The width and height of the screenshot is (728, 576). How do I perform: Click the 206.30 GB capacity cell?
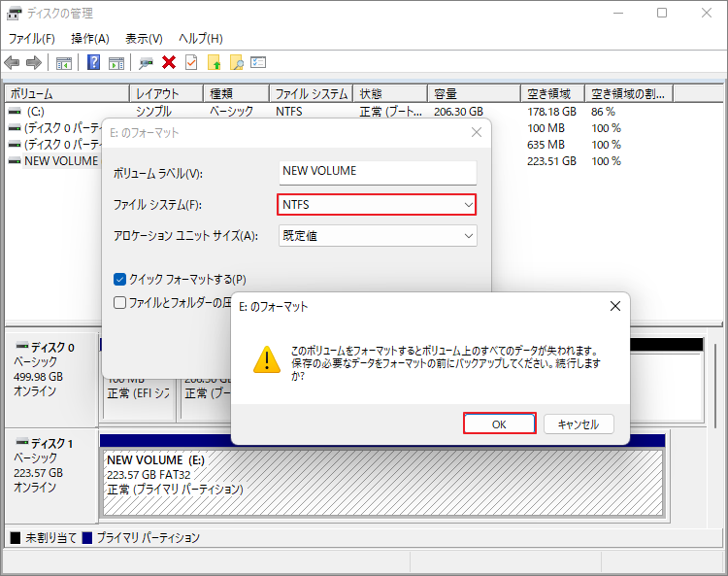(459, 112)
